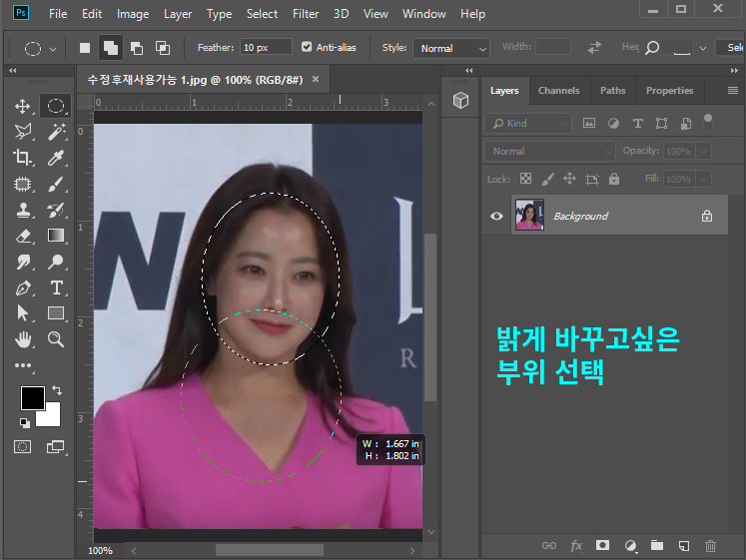Image resolution: width=746 pixels, height=560 pixels.
Task: Toggle lock image pixels brush icon
Action: point(547,179)
